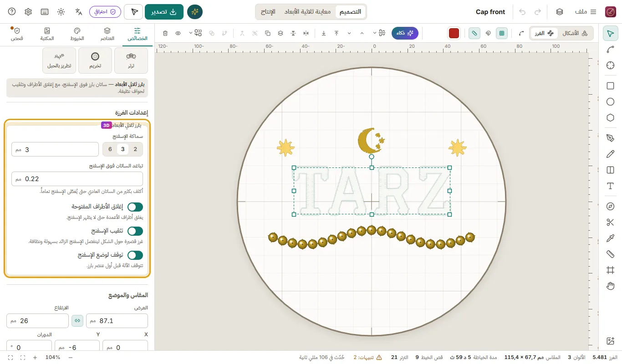The image size is (622, 364).
Task: Switch to the التصميم tab
Action: click(x=351, y=12)
